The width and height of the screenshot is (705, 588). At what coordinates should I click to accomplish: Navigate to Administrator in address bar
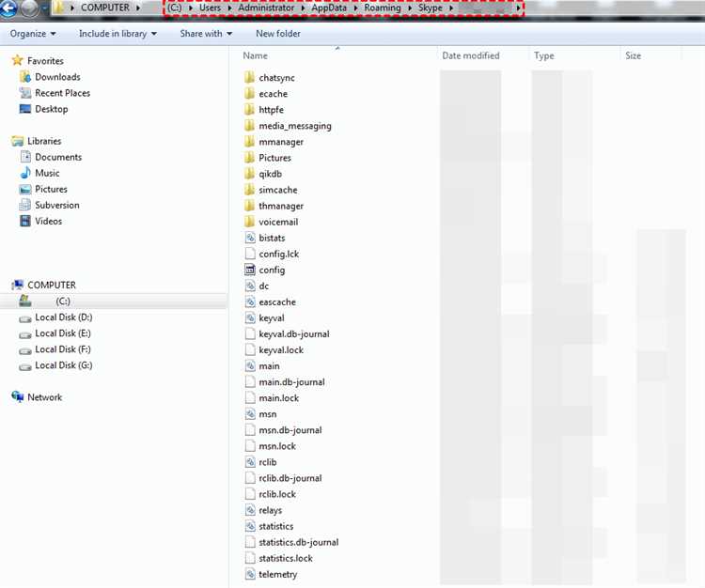[266, 8]
